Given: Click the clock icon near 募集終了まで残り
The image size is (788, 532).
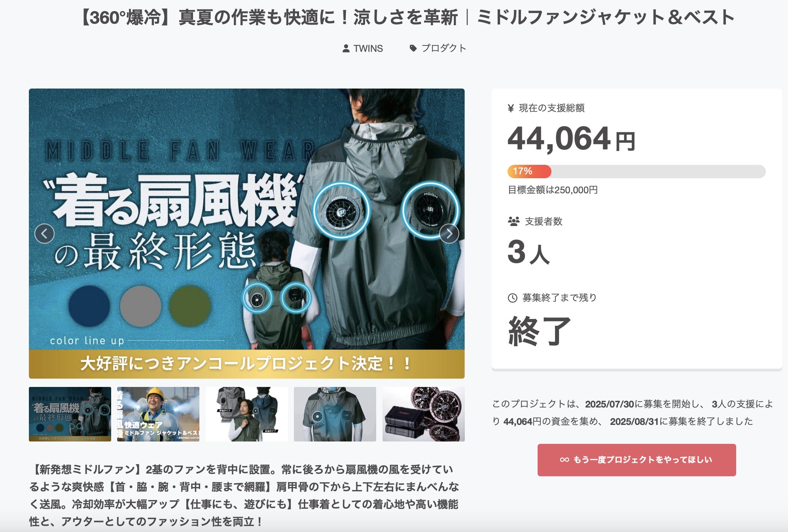Looking at the screenshot, I should pyautogui.click(x=512, y=298).
